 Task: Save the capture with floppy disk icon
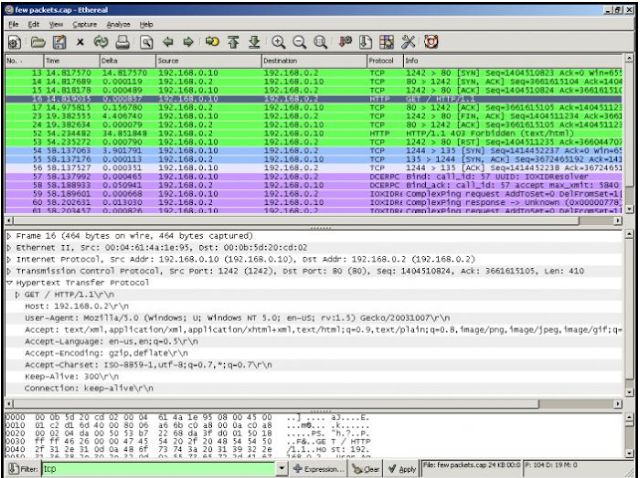click(60, 42)
